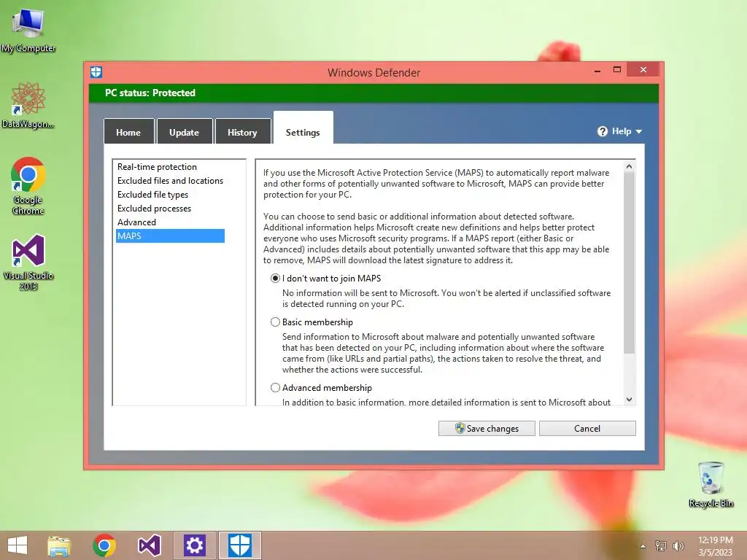
Task: Switch to the Home tab
Action: tap(128, 131)
